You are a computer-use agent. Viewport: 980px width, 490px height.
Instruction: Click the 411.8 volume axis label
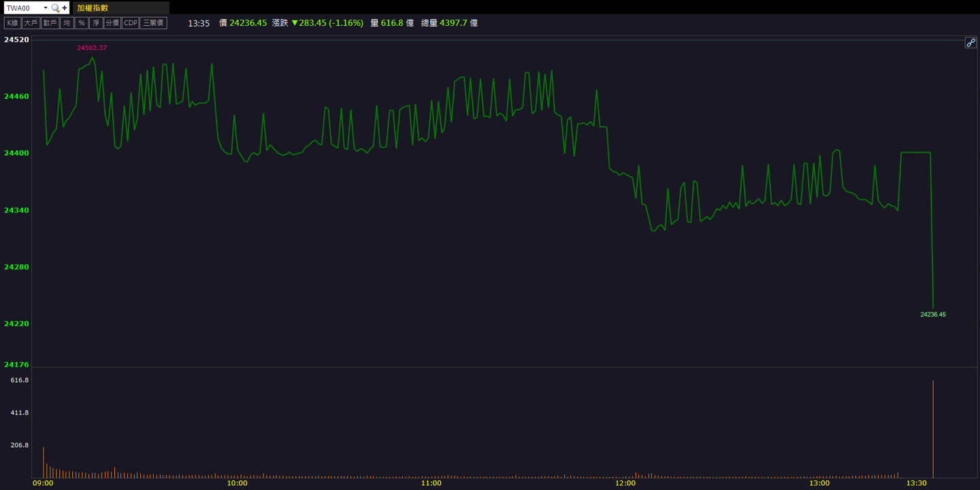pos(20,412)
